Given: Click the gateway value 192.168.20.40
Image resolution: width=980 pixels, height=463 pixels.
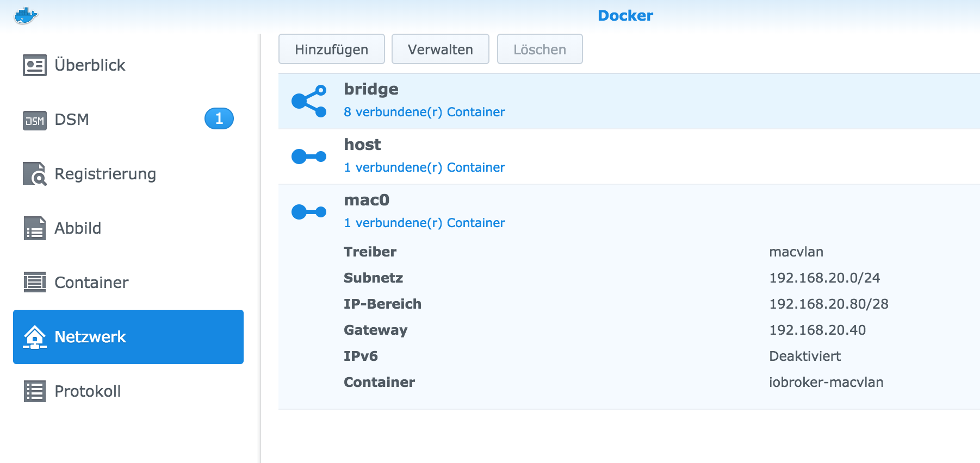Looking at the screenshot, I should (x=817, y=330).
